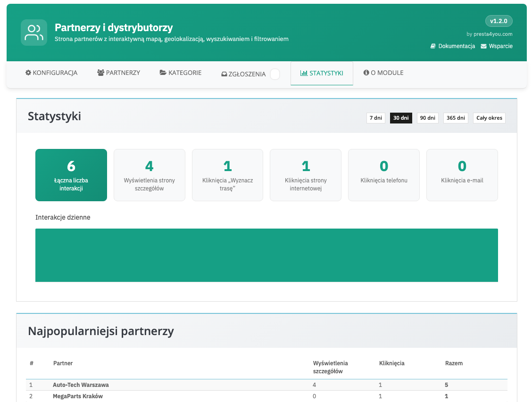Click the book icon beside Dokumentacja
This screenshot has width=532, height=402.
coord(433,46)
